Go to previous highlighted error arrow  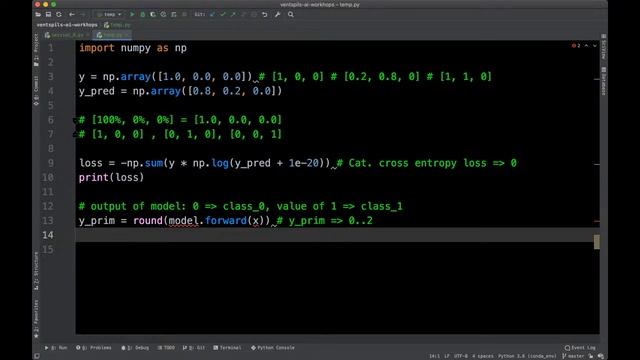click(587, 46)
